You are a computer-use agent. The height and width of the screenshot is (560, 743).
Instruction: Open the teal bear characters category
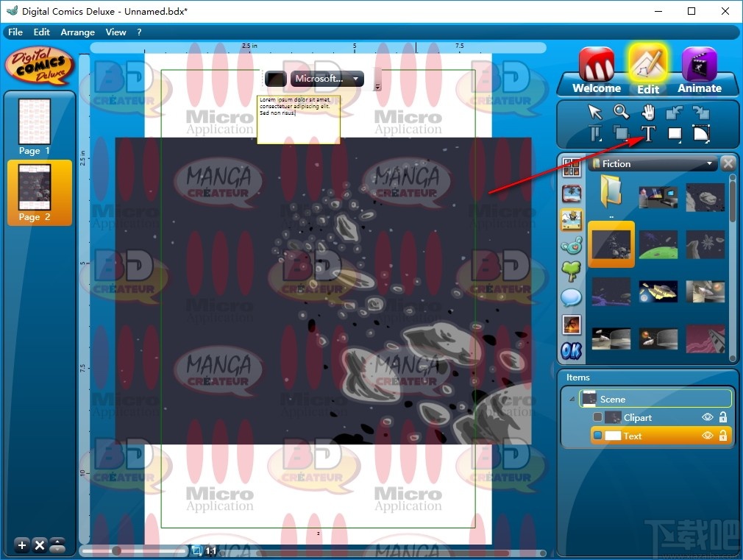click(x=572, y=246)
